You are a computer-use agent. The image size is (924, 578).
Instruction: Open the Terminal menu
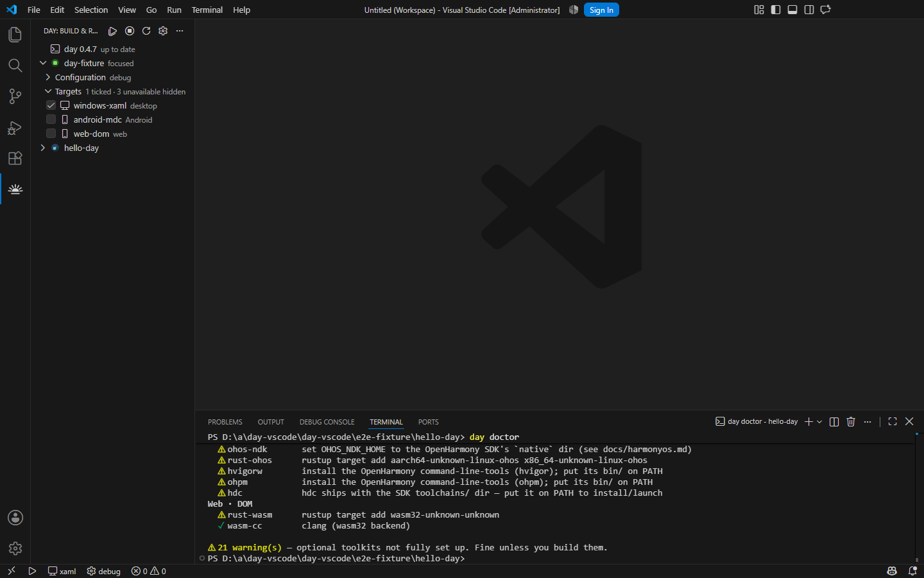tap(207, 10)
